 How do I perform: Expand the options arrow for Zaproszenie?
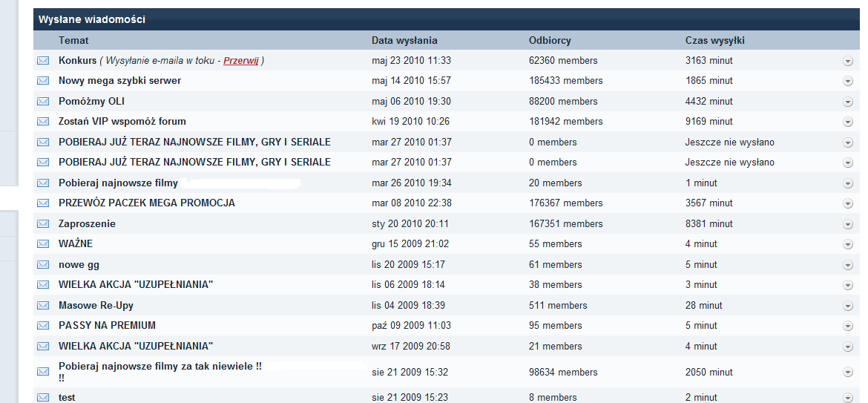click(847, 224)
